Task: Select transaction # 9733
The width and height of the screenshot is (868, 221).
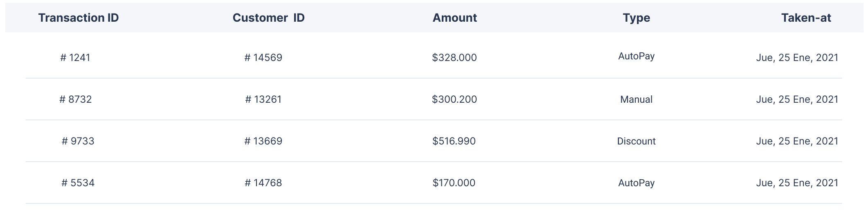Action: (78, 141)
